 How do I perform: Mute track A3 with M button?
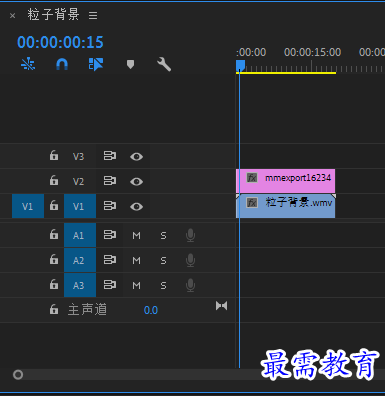tap(136, 286)
